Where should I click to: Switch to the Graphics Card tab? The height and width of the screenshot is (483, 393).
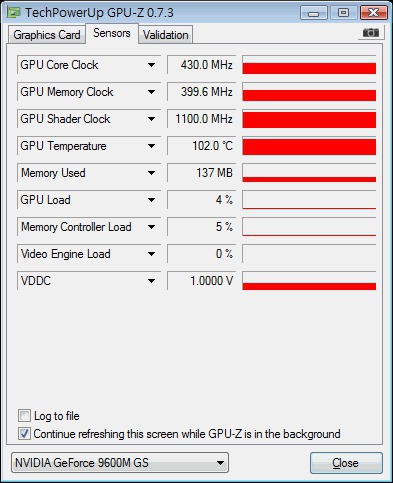(x=47, y=35)
